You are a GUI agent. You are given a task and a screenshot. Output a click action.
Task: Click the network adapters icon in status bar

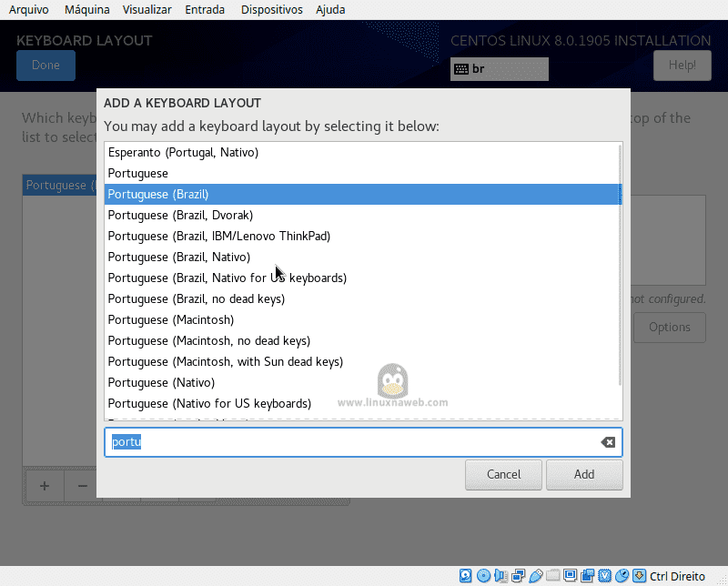click(518, 576)
